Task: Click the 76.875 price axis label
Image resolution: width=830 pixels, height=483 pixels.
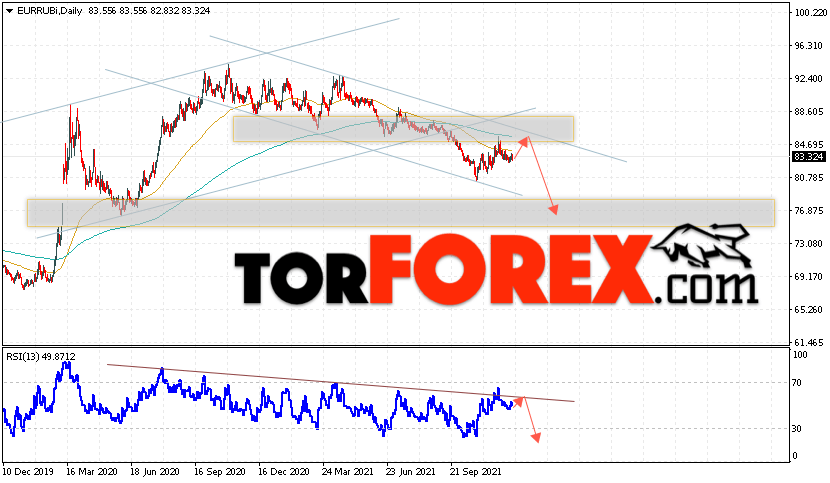Action: [x=809, y=211]
